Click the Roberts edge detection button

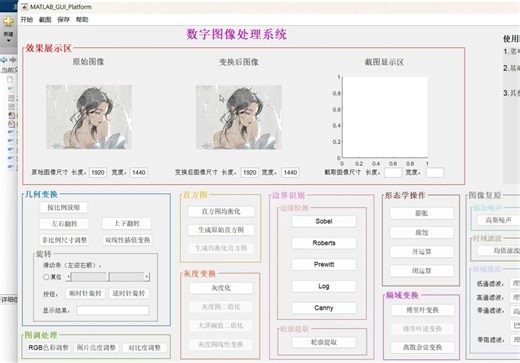[x=324, y=243]
